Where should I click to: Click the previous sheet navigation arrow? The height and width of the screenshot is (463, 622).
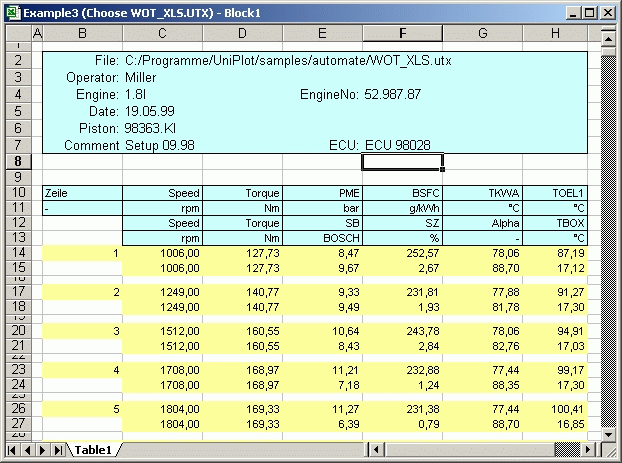pos(27,451)
